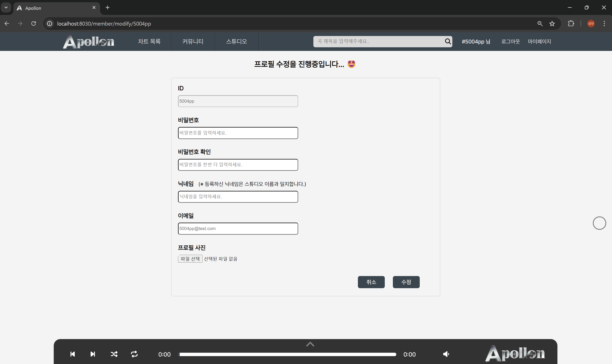Skip to next track in player
The width and height of the screenshot is (612, 364).
point(93,354)
